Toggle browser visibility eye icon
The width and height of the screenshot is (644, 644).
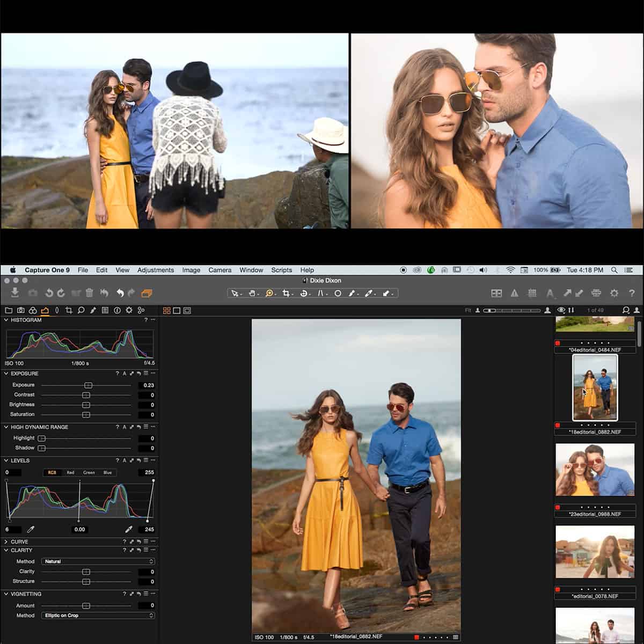[561, 310]
